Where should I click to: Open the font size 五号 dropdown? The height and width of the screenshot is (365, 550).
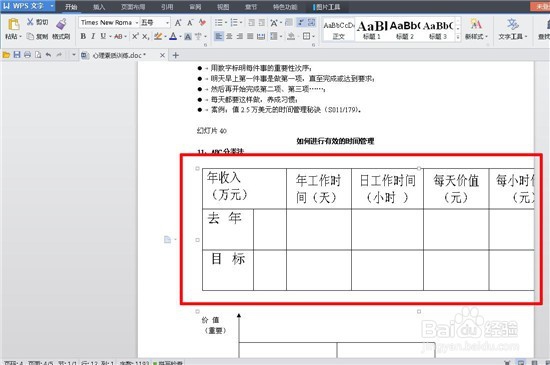[167, 23]
